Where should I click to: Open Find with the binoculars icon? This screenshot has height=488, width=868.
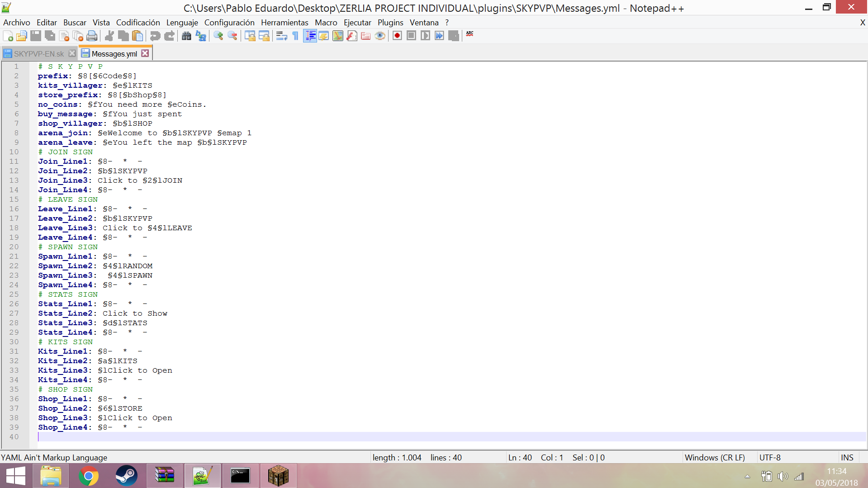(x=186, y=36)
